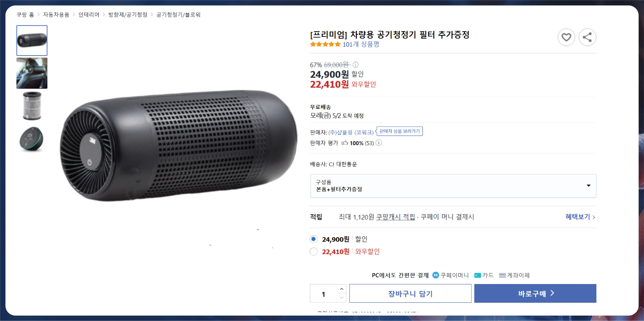The height and width of the screenshot is (321, 644).
Task: Click the bank transfer payment icon
Action: 502,275
